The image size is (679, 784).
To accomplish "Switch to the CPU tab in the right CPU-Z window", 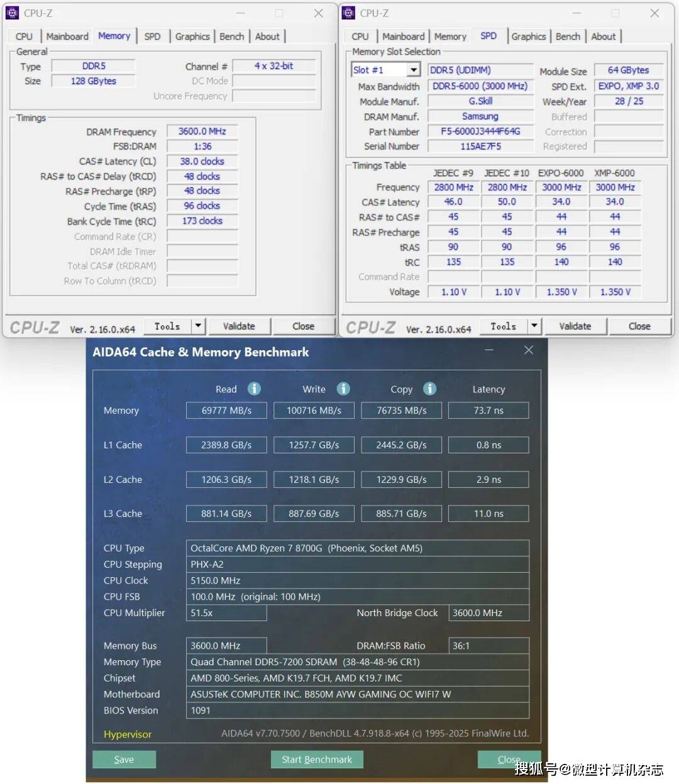I will (x=360, y=36).
